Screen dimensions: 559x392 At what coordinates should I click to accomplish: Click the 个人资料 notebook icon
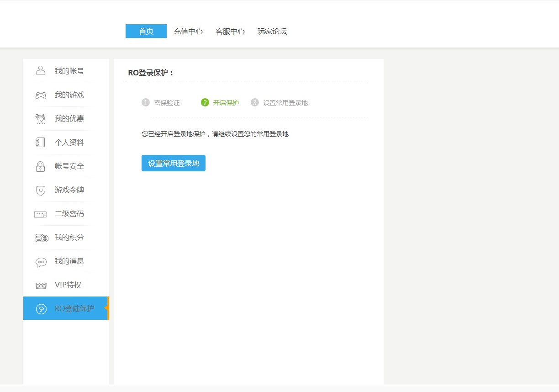tap(40, 142)
